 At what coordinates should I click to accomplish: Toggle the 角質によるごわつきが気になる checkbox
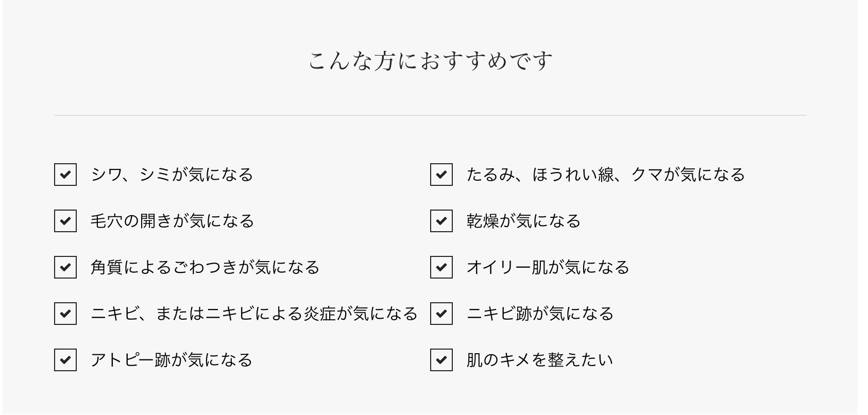tap(65, 267)
